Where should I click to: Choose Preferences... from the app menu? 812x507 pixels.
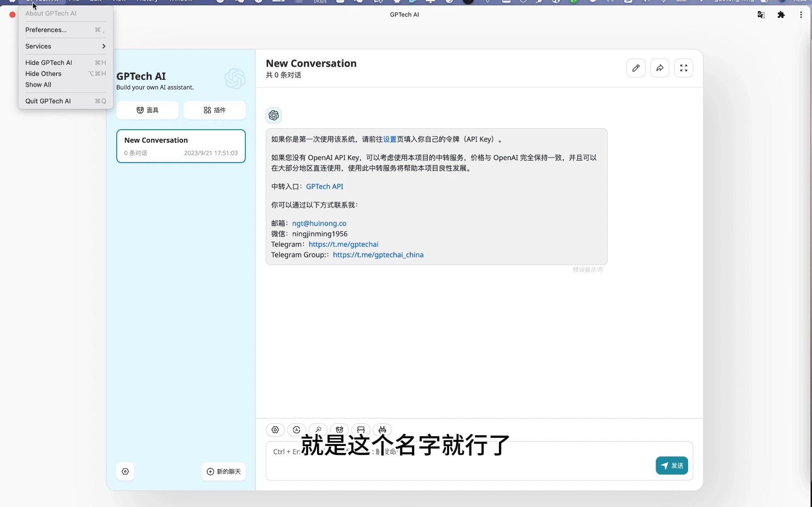(65, 30)
